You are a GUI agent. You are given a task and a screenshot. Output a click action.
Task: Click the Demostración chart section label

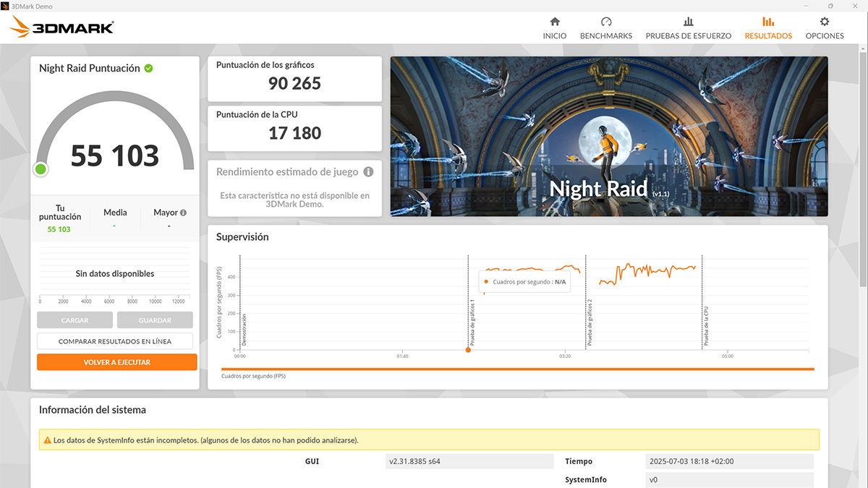tap(244, 330)
